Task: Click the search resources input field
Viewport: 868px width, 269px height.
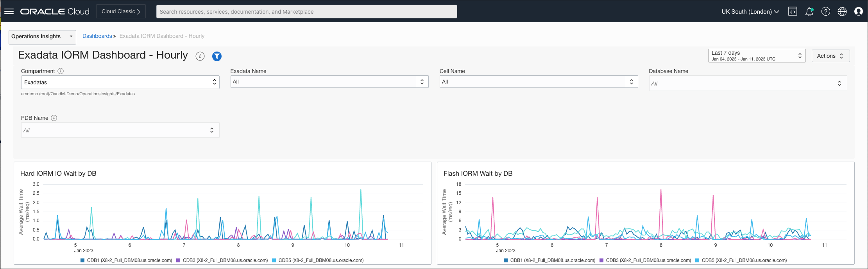Action: pos(306,12)
